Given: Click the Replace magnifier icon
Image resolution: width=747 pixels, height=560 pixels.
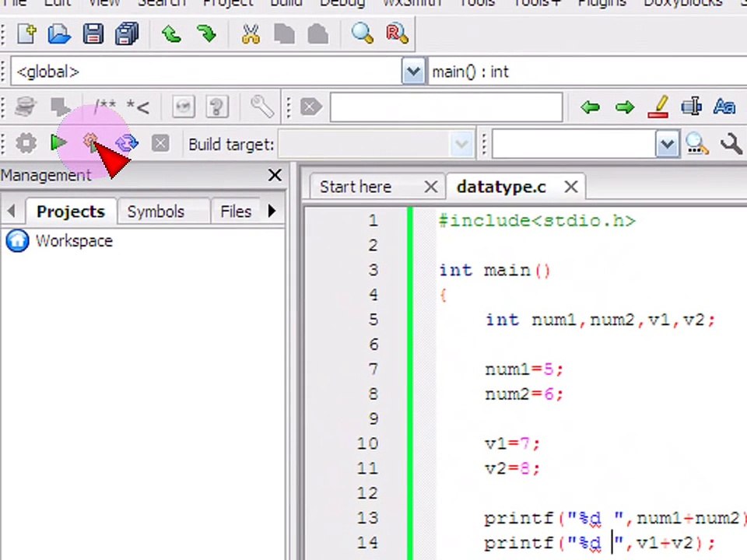Looking at the screenshot, I should pos(397,34).
